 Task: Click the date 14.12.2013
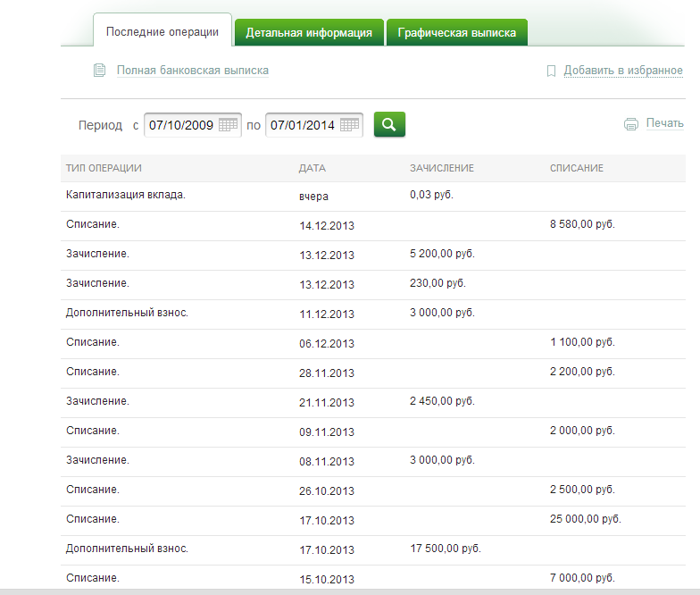[327, 225]
